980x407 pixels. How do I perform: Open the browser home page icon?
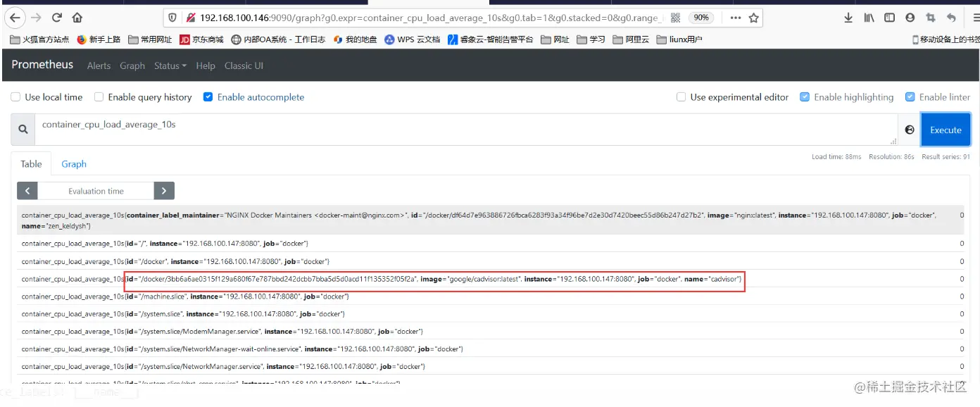77,18
